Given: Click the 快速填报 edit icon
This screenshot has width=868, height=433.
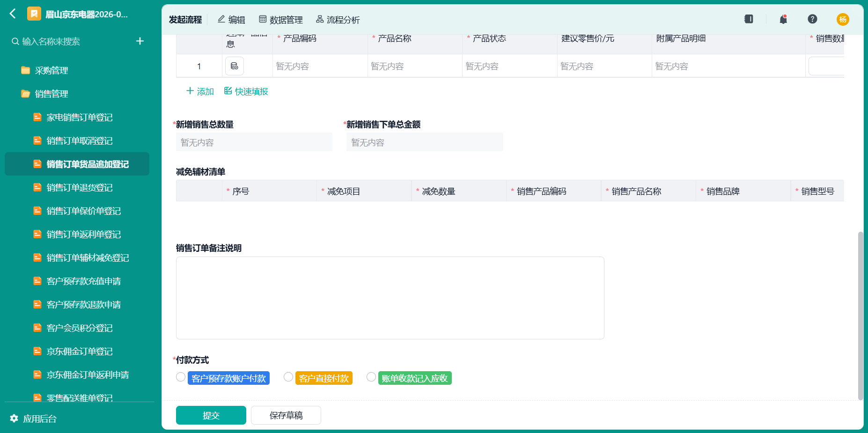Looking at the screenshot, I should (228, 91).
